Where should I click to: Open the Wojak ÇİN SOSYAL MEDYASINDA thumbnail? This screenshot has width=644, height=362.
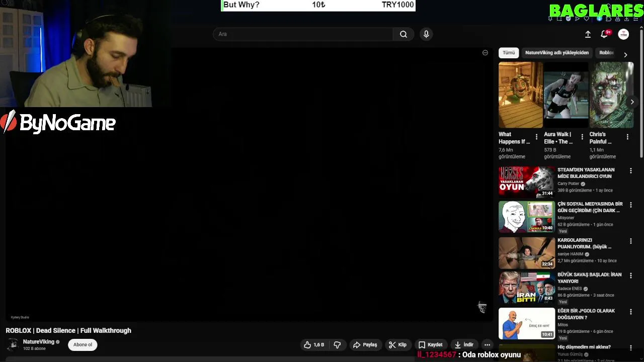[527, 217]
